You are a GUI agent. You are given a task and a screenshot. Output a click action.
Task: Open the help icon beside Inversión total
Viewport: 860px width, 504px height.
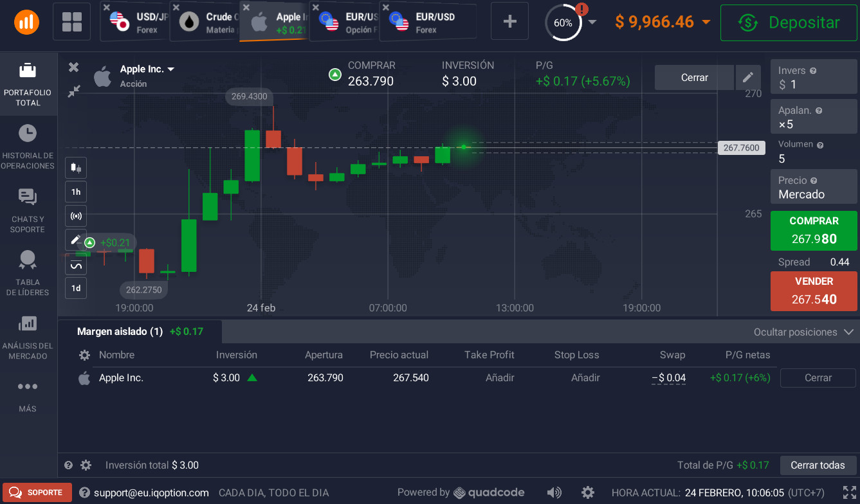tap(69, 465)
